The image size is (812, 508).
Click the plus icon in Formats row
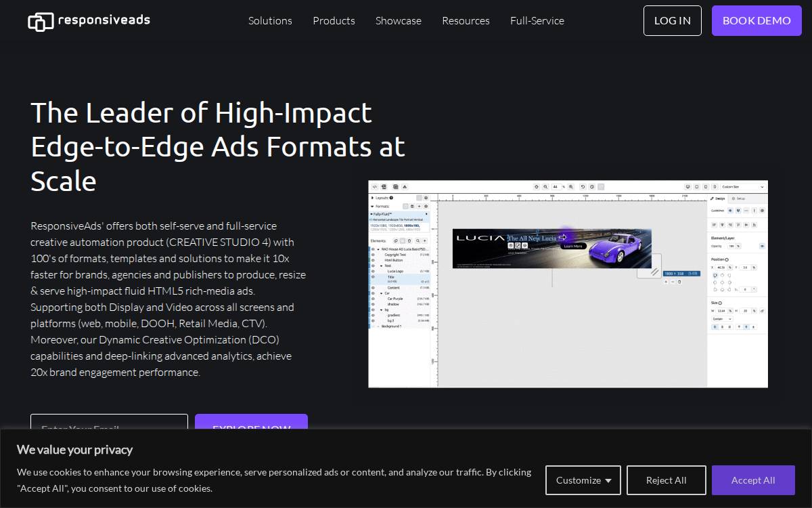(x=419, y=206)
